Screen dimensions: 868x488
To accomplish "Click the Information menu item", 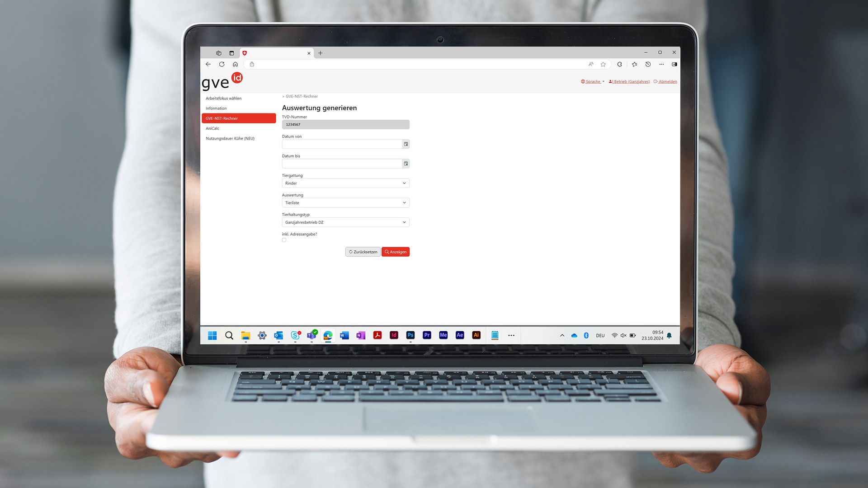I will pos(216,108).
